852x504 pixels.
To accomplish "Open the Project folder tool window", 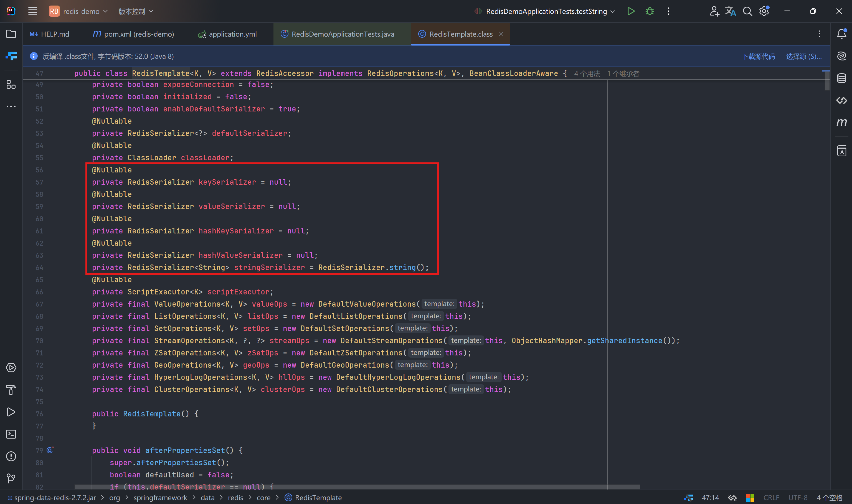I will tap(11, 34).
